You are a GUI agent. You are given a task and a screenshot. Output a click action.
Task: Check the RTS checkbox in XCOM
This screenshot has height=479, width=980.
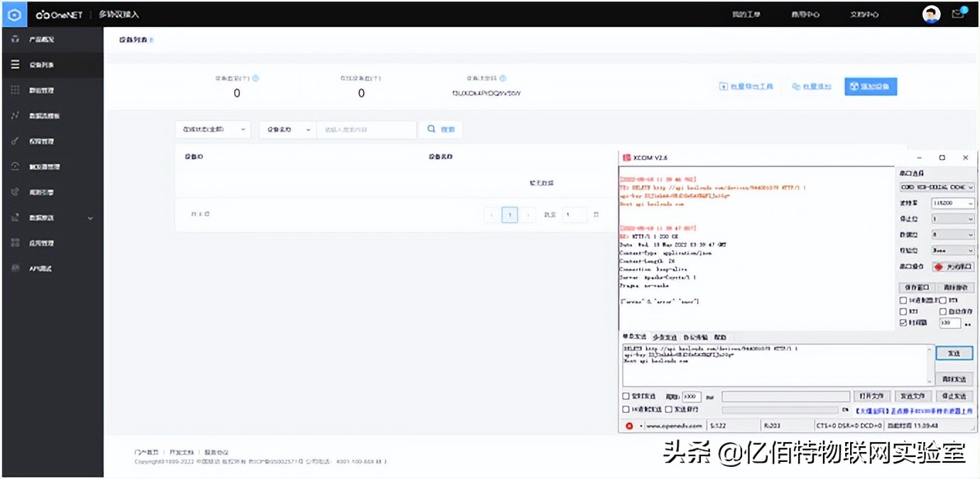(x=903, y=311)
